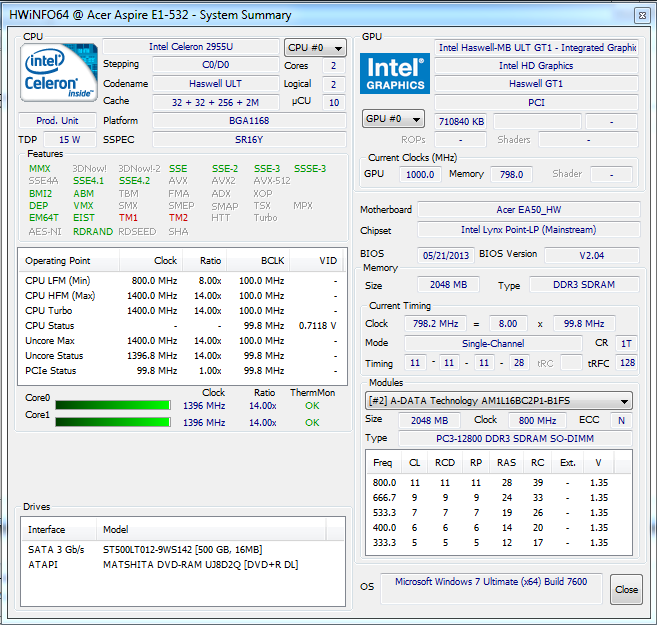Click the BGA1168 platform field
Screen dimensions: 657x625
pyautogui.click(x=249, y=121)
